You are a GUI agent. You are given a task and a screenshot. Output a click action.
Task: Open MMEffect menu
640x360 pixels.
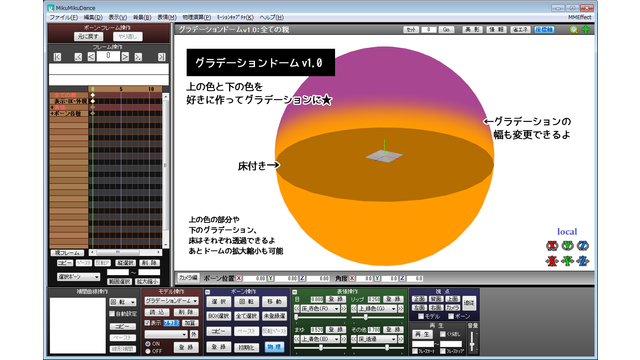(580, 18)
